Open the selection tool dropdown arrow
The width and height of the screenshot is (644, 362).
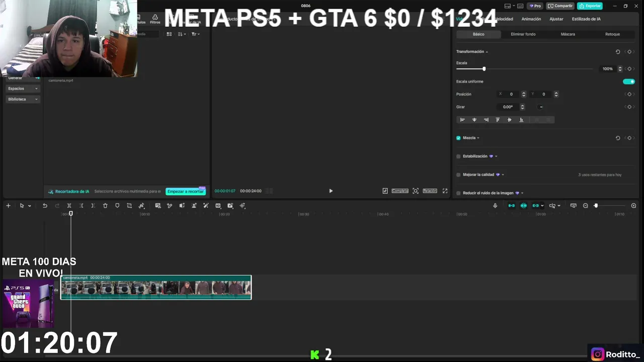tap(30, 206)
